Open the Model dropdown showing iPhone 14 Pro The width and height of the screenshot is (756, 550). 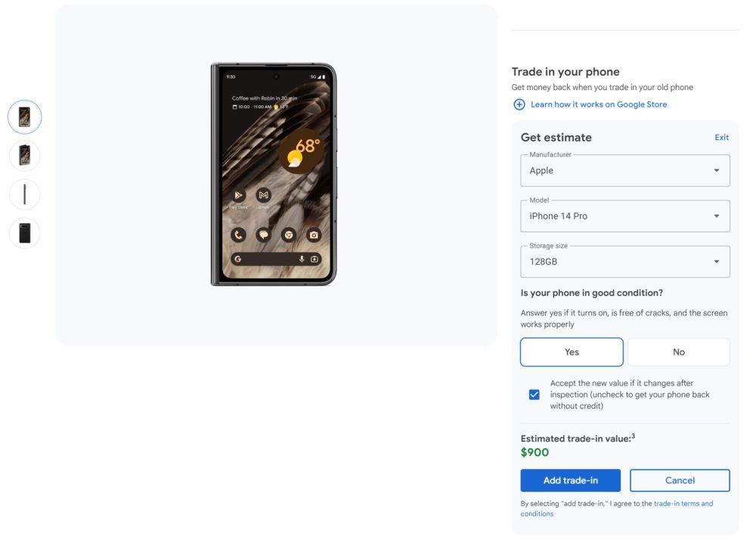(x=625, y=216)
